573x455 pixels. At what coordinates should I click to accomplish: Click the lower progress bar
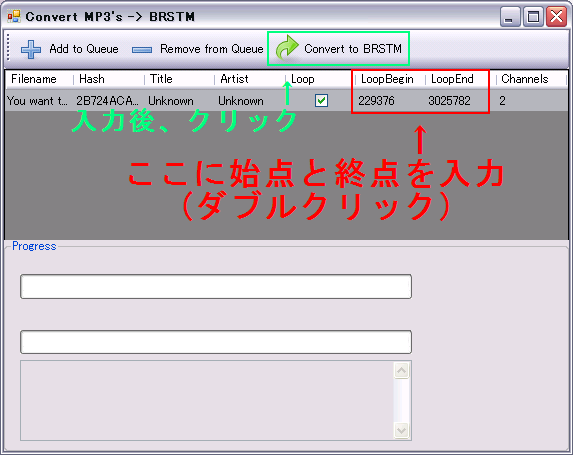(216, 342)
